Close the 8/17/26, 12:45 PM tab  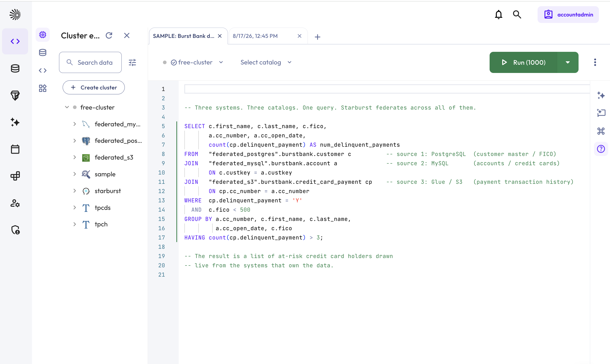(300, 36)
